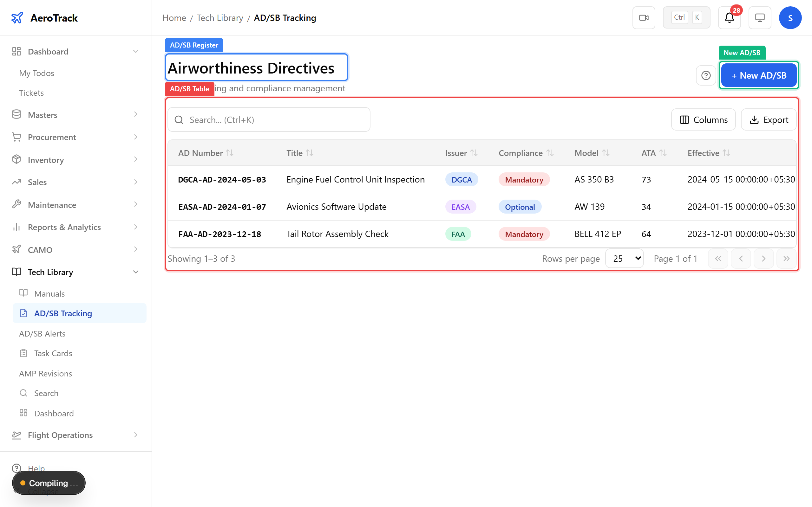
Task: Click the CAMO section icon
Action: (16, 249)
